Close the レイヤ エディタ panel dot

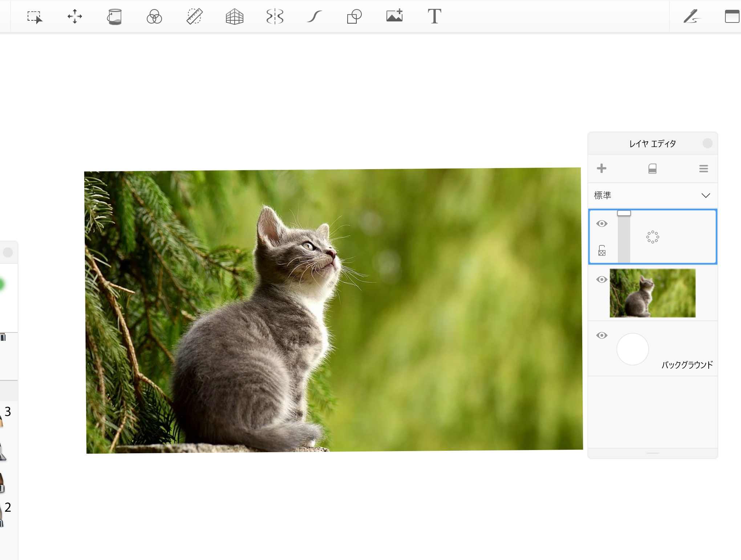(x=708, y=143)
